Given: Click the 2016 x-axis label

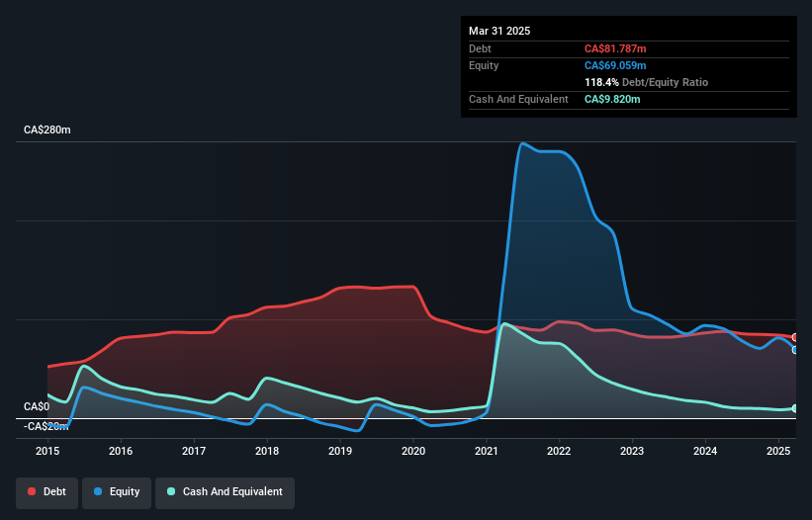Looking at the screenshot, I should 121,451.
